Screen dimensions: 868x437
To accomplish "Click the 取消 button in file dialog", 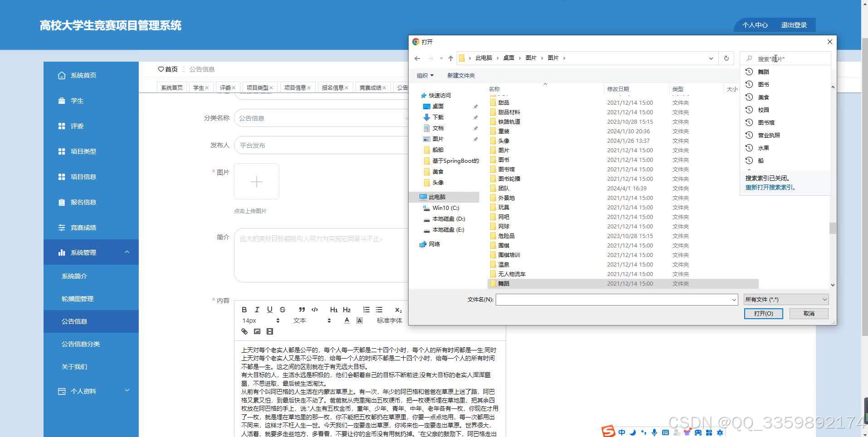I will (x=809, y=314).
